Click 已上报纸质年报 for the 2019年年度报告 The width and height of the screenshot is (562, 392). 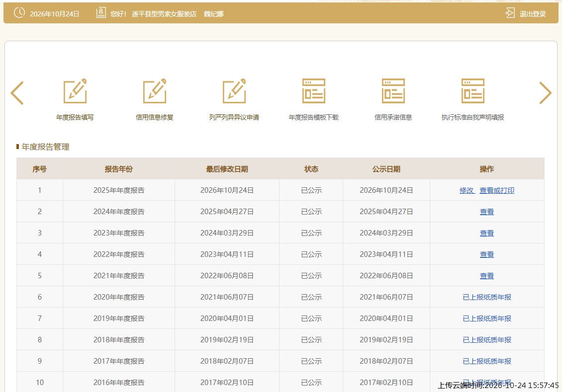coord(487,318)
